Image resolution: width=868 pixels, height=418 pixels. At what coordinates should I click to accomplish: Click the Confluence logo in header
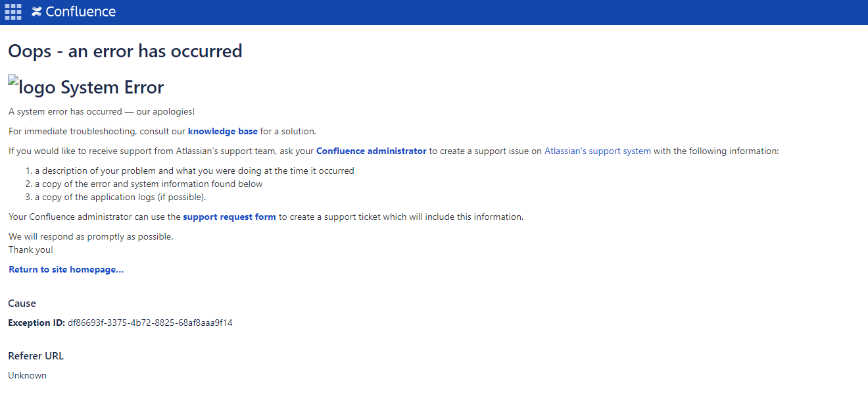[74, 12]
